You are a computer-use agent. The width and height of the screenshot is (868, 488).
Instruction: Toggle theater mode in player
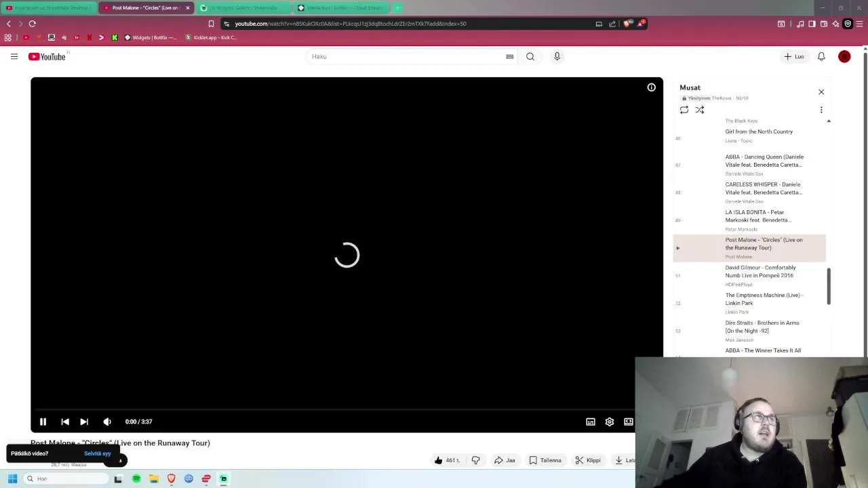(629, 422)
